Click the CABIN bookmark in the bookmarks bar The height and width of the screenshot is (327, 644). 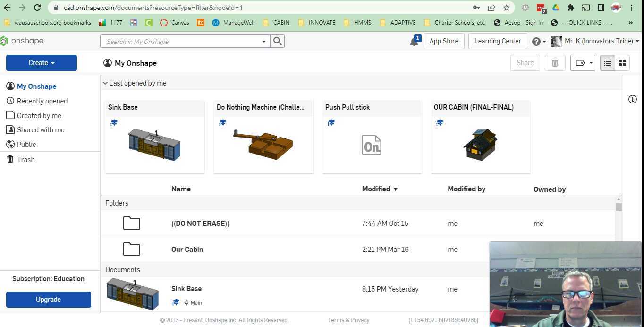coord(281,22)
